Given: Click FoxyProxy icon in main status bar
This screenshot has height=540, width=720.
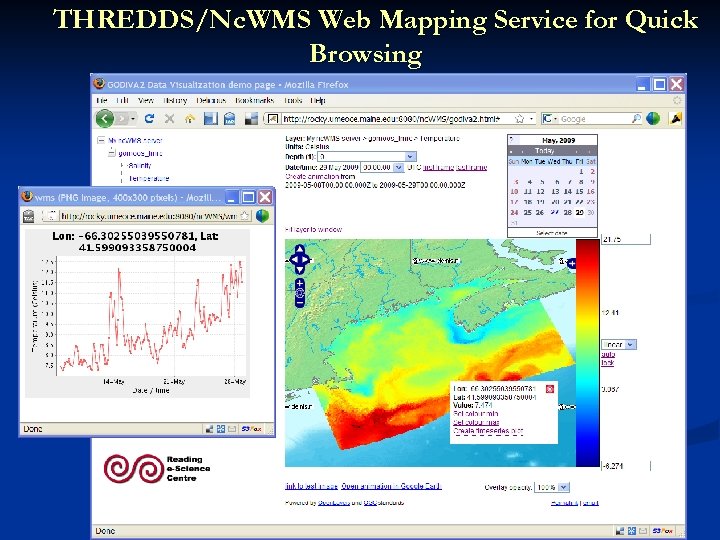Looking at the screenshot, I should click(663, 530).
